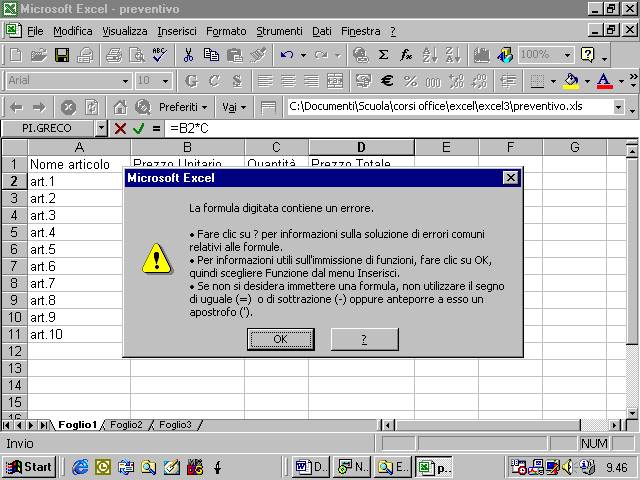This screenshot has width=640, height=480.
Task: Expand the PI.GRECO name box dropdown
Action: point(101,129)
